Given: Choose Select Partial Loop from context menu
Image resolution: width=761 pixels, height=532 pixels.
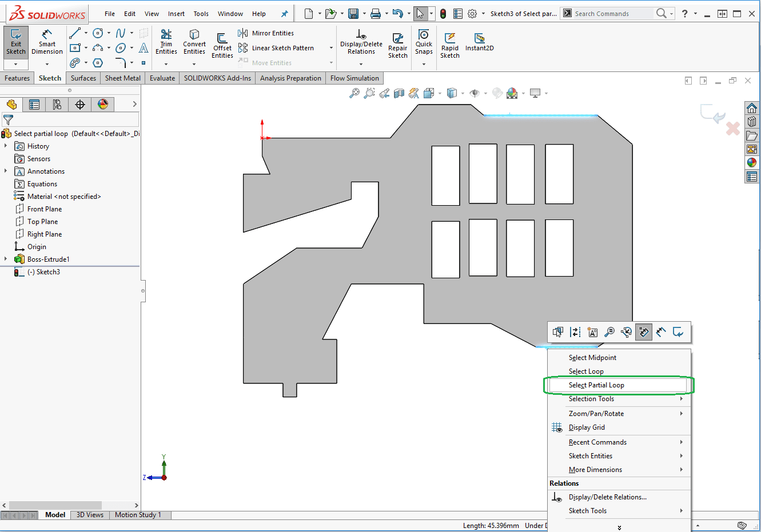Looking at the screenshot, I should point(596,385).
